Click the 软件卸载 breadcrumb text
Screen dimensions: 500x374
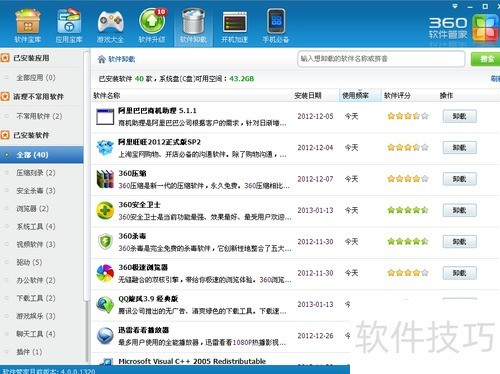pos(122,59)
